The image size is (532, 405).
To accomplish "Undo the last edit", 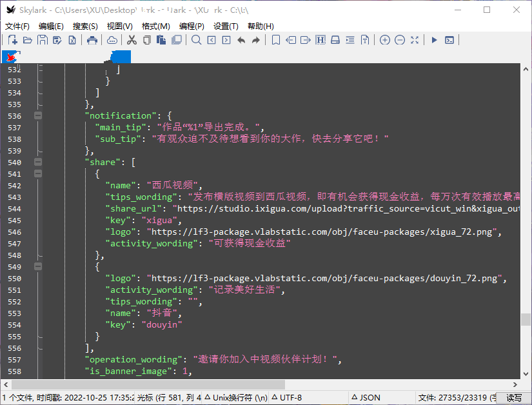I will 241,40.
